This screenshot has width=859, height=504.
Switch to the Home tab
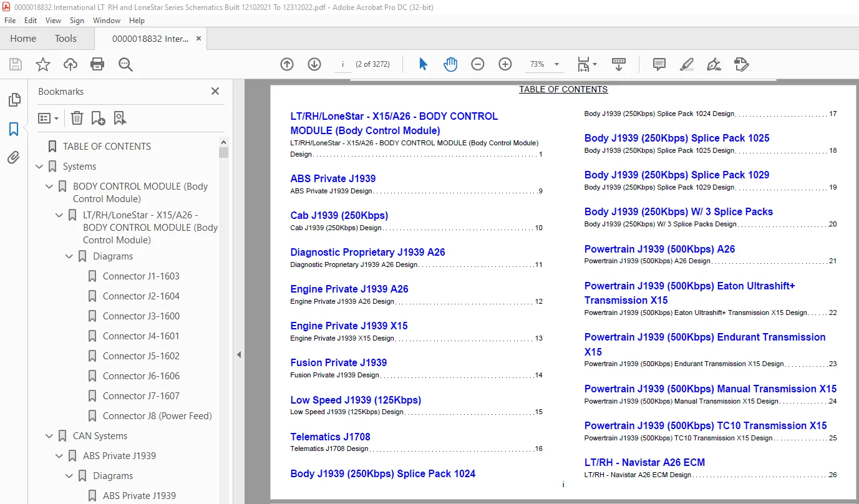23,39
